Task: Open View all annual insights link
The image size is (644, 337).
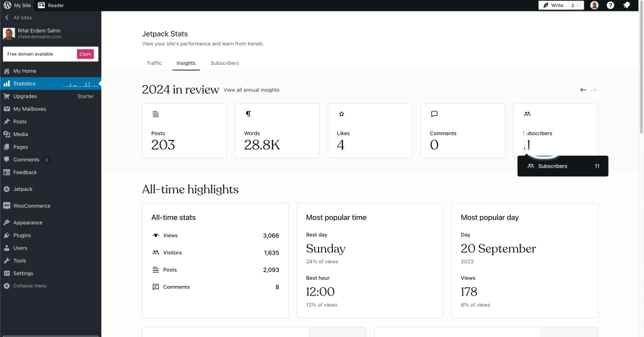Action: pyautogui.click(x=251, y=90)
